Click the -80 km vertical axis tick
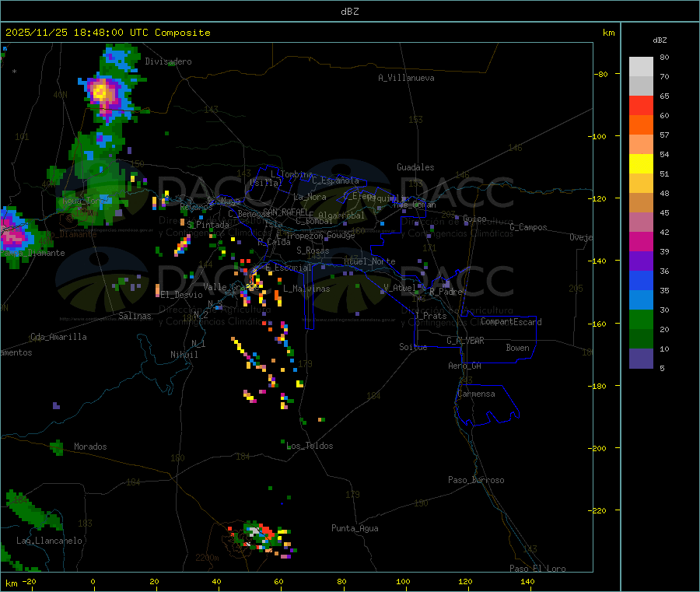 pos(601,74)
